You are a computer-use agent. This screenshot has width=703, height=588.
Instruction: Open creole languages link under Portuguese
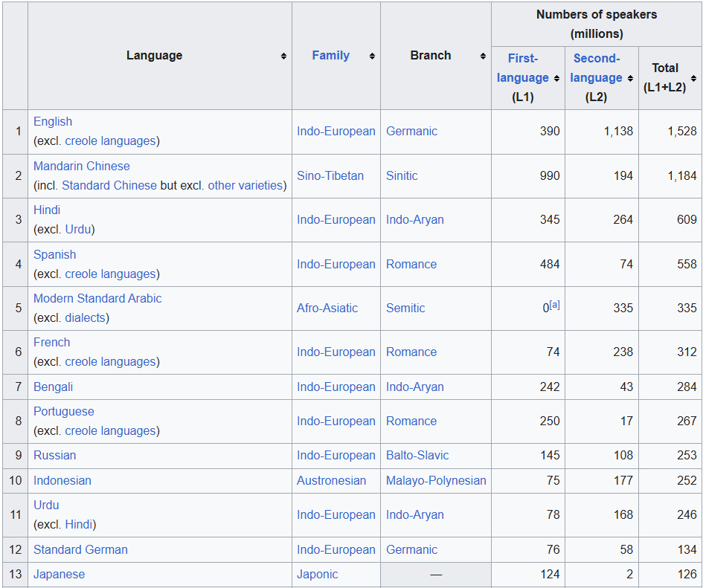(110, 430)
